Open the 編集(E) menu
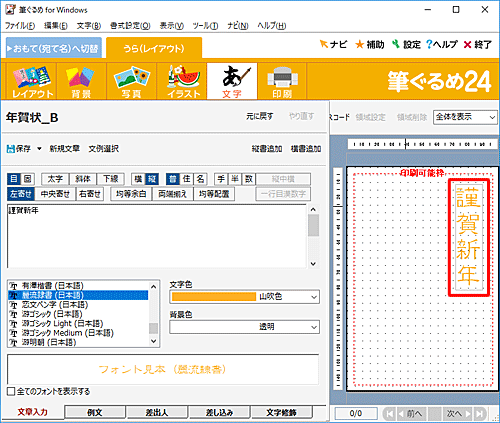 pyautogui.click(x=56, y=26)
